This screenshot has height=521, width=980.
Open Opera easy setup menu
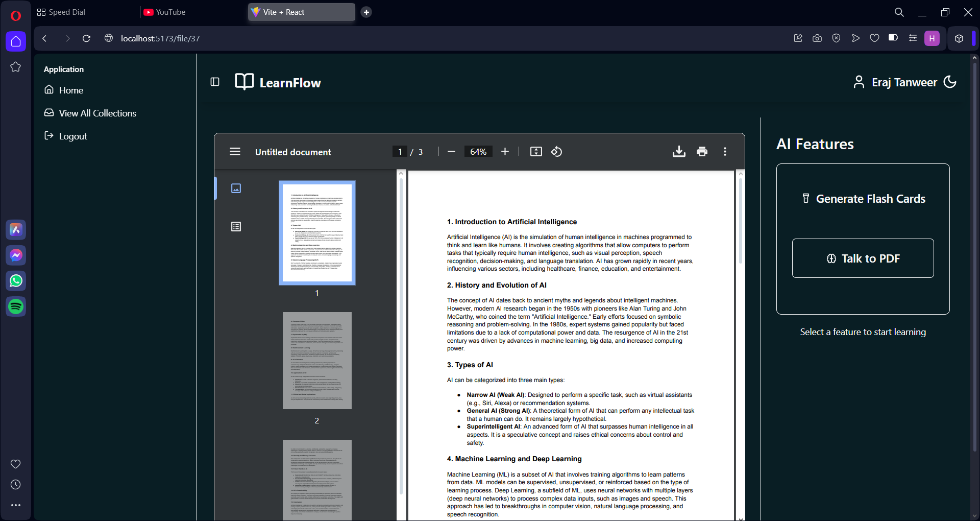coord(913,38)
